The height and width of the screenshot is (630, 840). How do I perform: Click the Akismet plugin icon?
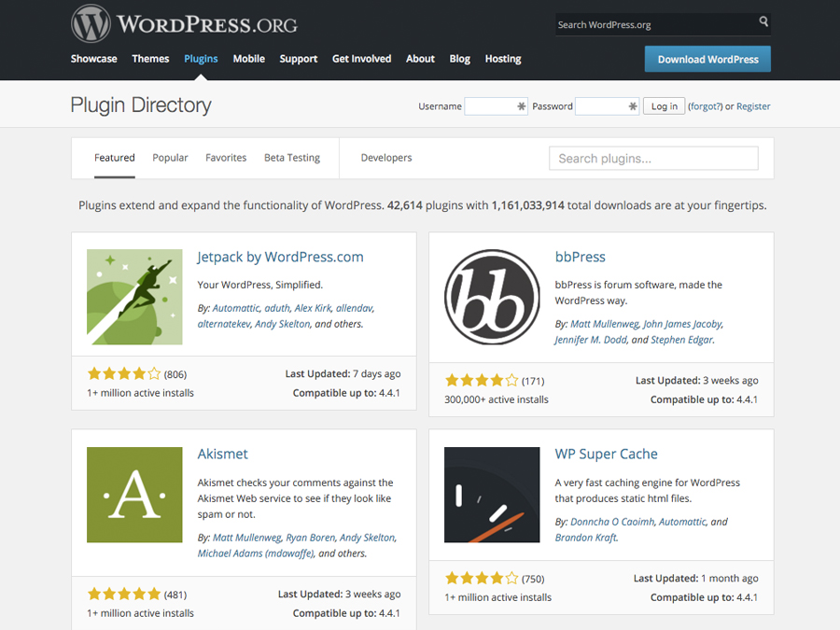[134, 495]
